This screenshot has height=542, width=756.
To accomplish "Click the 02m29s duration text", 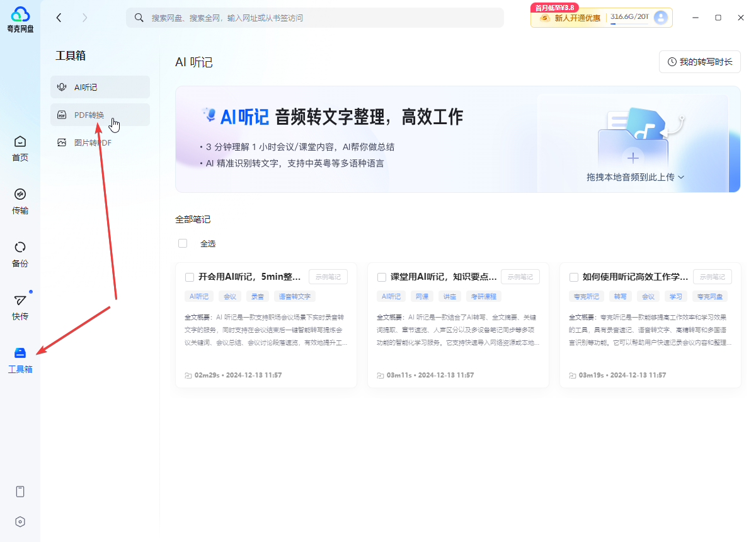I will coord(207,375).
